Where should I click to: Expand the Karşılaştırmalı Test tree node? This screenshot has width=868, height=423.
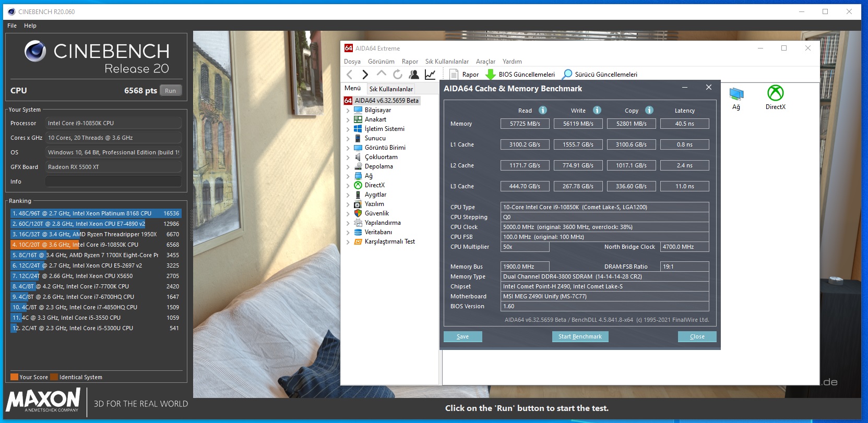[348, 242]
